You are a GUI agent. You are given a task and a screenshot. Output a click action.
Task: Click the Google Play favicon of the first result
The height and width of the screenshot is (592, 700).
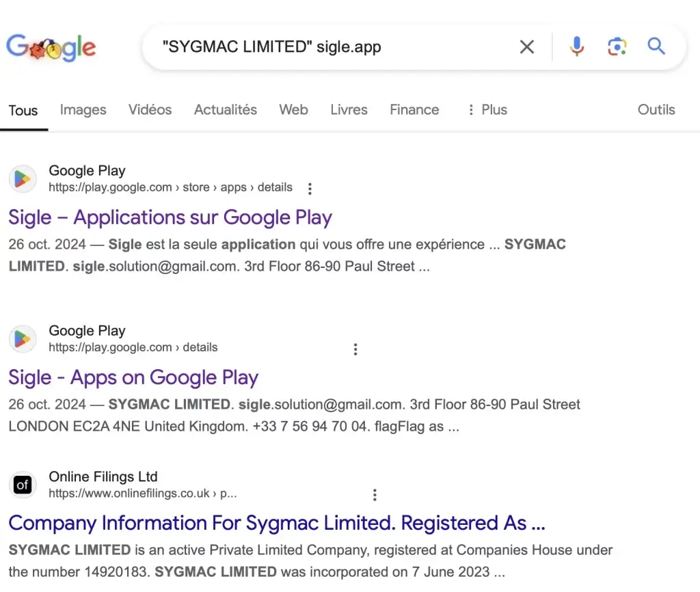click(x=23, y=179)
